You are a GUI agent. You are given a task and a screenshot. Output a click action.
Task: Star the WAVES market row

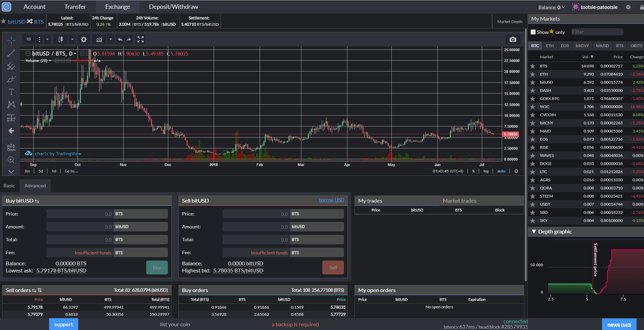click(533, 156)
